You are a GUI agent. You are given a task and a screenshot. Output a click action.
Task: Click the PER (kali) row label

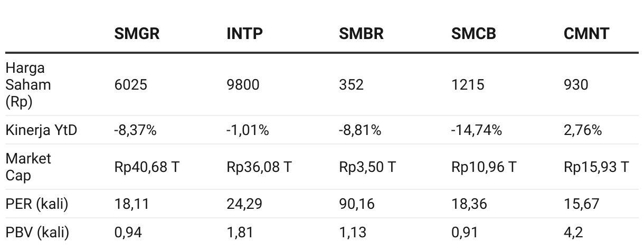coord(37,204)
